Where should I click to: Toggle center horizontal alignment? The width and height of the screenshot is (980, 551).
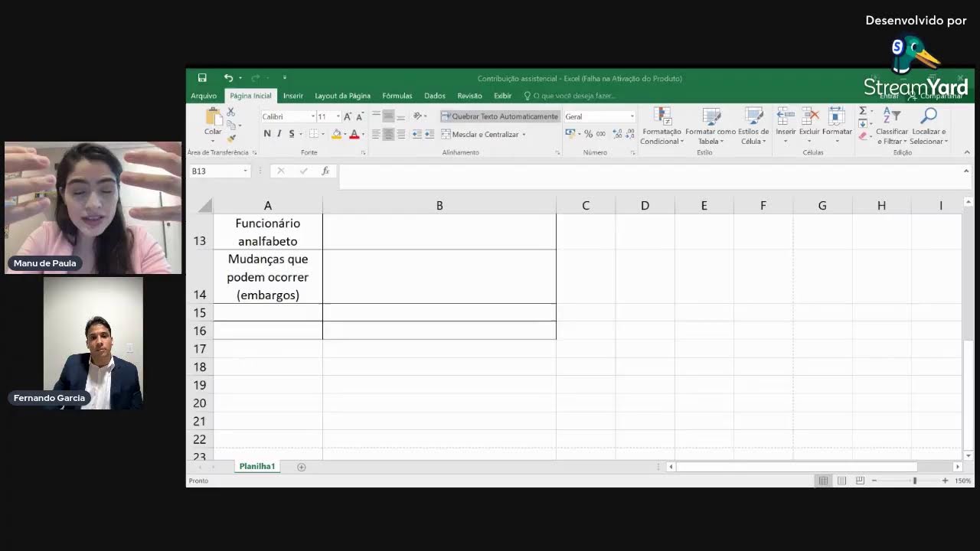point(388,134)
